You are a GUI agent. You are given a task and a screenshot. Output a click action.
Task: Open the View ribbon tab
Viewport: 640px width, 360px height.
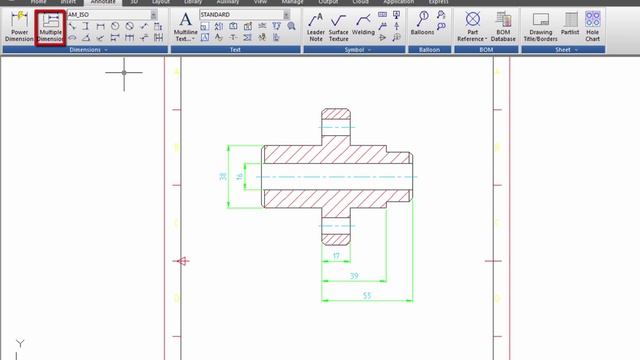pos(260,2)
